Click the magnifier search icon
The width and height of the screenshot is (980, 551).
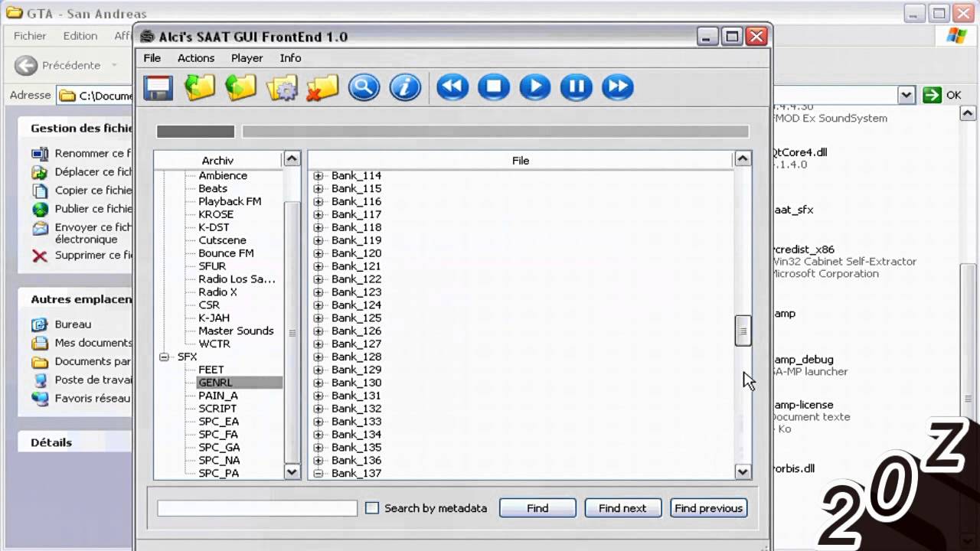pos(364,87)
